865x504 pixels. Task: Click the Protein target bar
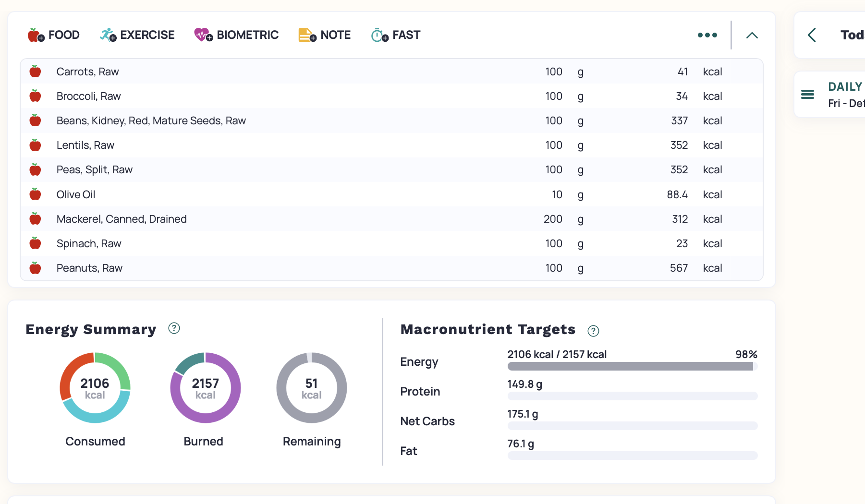pos(632,396)
